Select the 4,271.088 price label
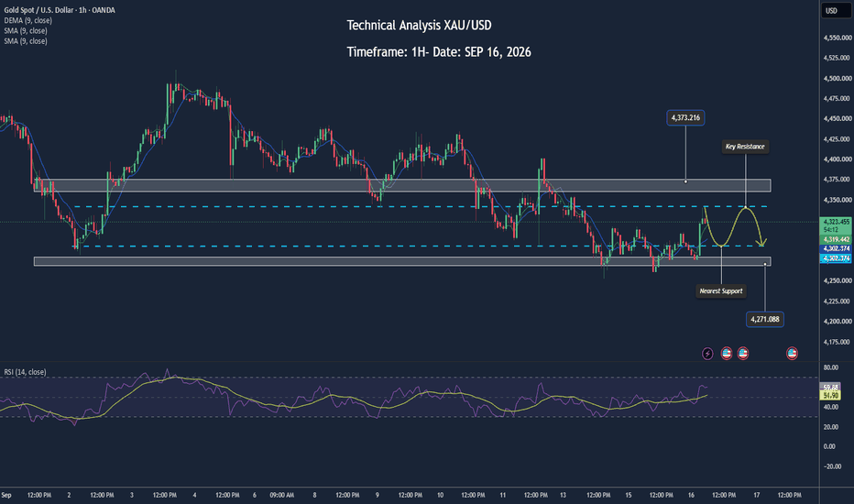The width and height of the screenshot is (854, 504). (765, 319)
